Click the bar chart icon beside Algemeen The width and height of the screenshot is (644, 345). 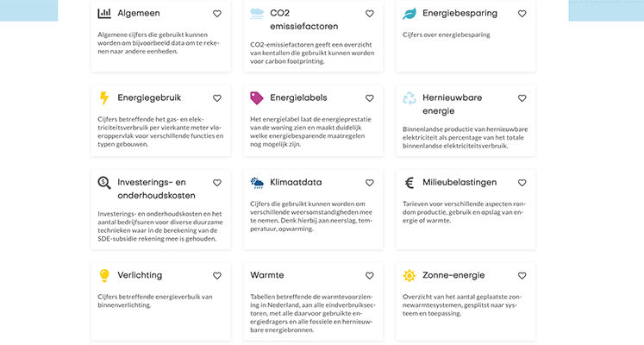104,13
